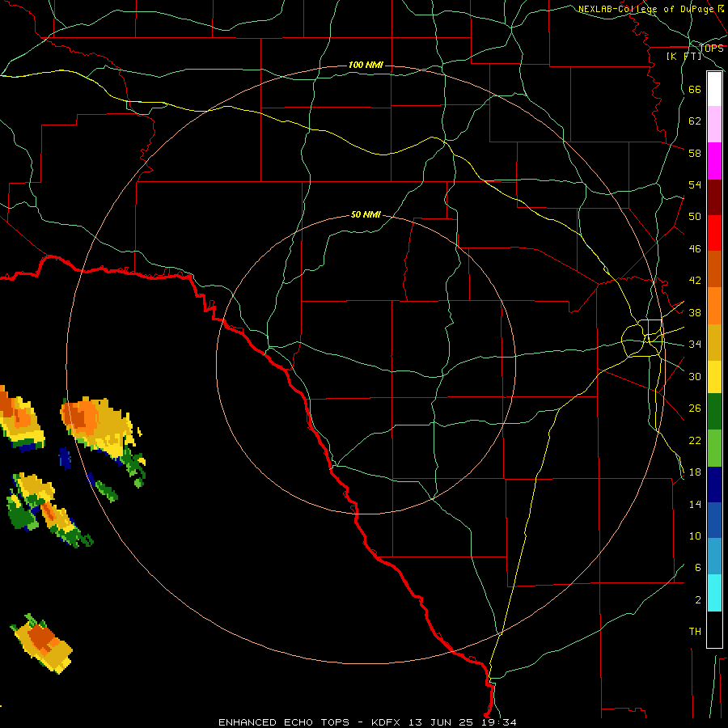Screen dimensions: 728x728
Task: Click the 100 NMI range ring label
Action: click(x=366, y=65)
